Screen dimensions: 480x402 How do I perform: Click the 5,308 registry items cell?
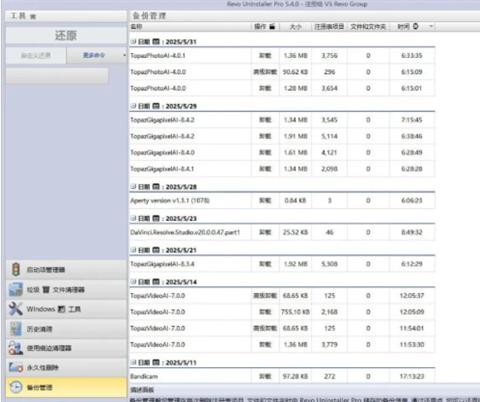tap(329, 264)
